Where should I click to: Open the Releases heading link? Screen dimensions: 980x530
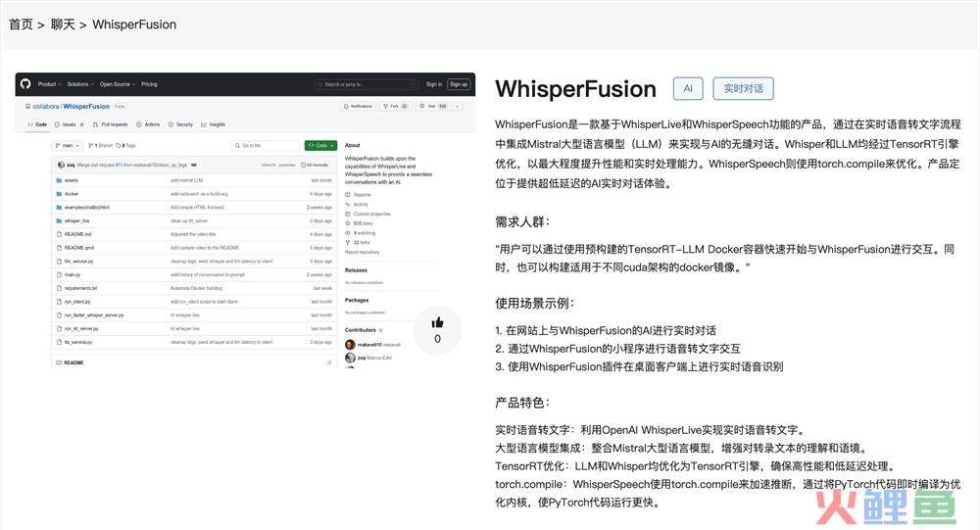(357, 270)
